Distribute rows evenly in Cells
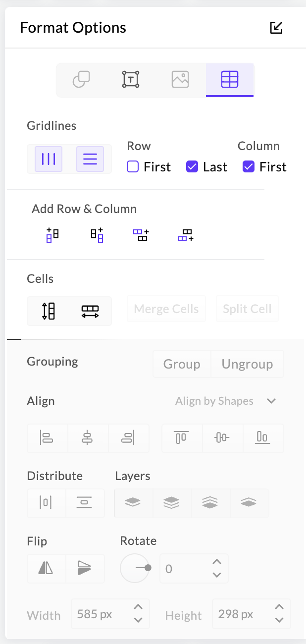This screenshot has height=644, width=306. 49,311
